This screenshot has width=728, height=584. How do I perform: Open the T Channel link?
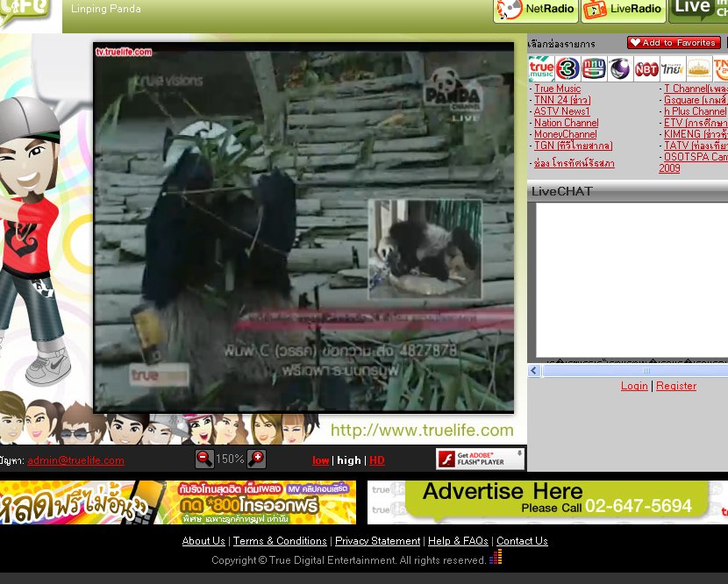pos(696,89)
